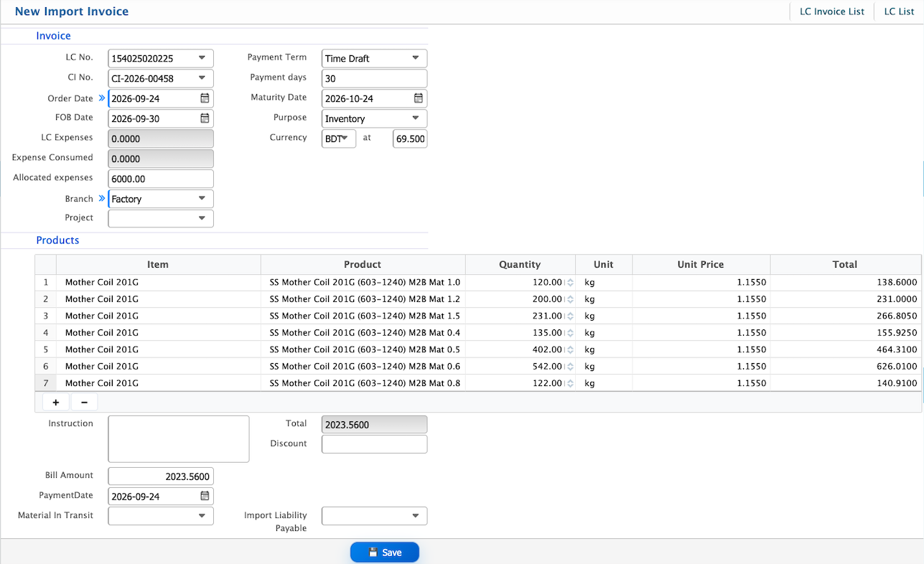Click the Item column header

pos(158,265)
